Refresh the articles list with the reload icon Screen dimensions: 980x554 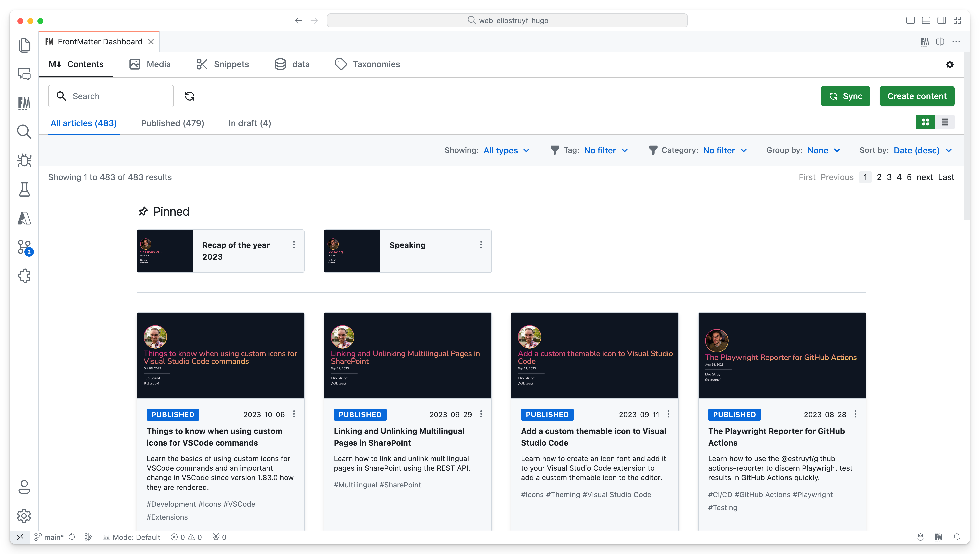click(189, 96)
